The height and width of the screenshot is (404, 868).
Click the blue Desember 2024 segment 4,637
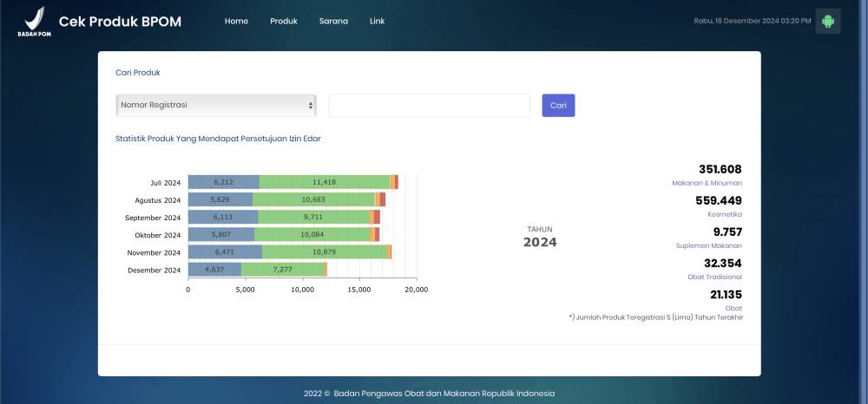coord(214,270)
